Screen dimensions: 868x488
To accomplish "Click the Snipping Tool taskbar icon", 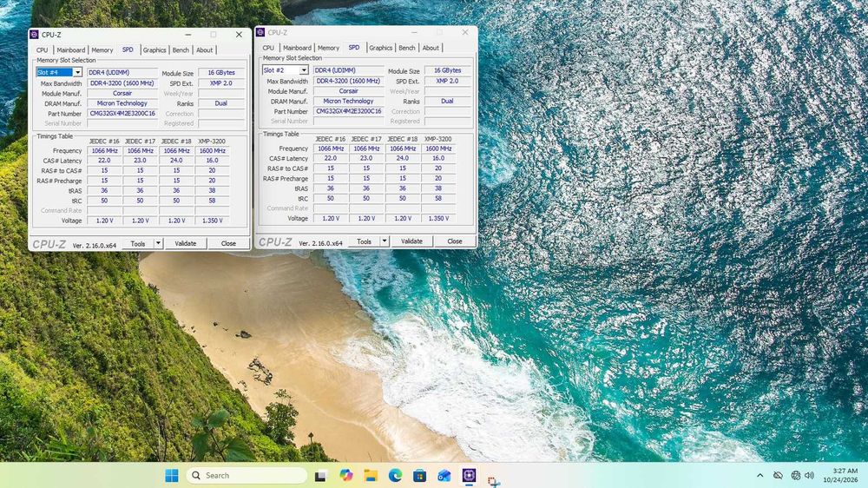I will 494,481.
